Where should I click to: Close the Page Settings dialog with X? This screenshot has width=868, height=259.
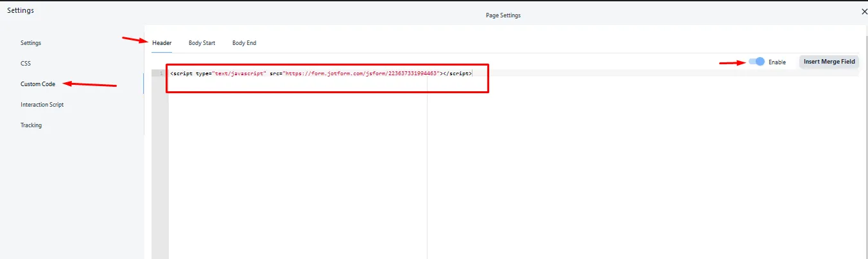(864, 12)
